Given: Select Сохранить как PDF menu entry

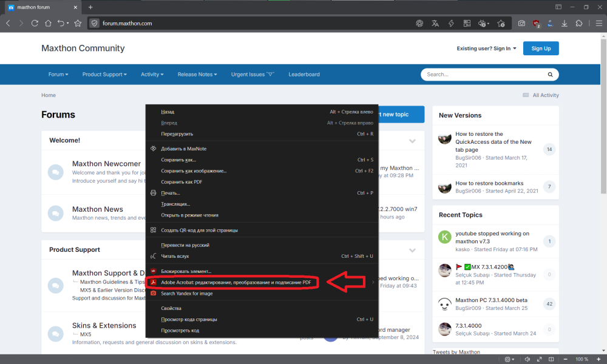Looking at the screenshot, I should click(x=262, y=182).
